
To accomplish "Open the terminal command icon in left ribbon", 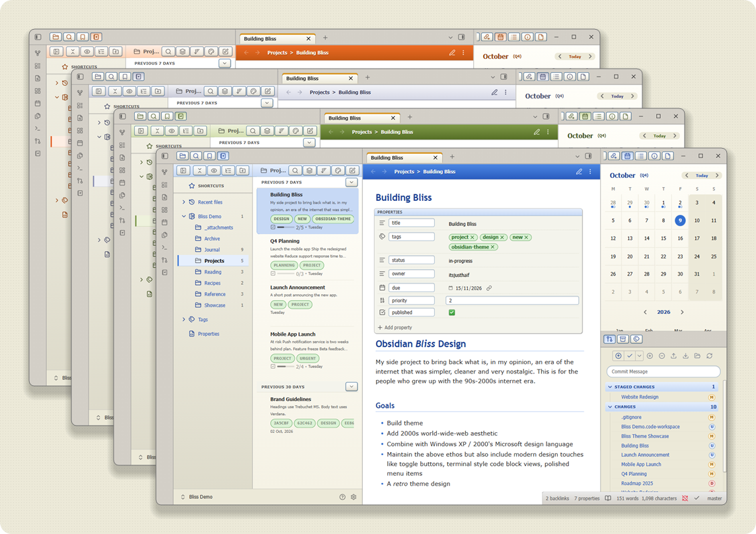I will 165,247.
